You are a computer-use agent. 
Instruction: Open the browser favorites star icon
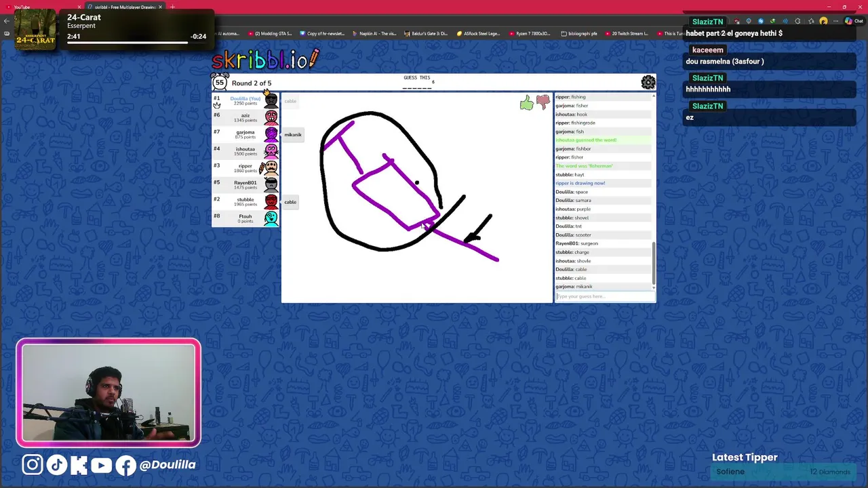coord(810,21)
